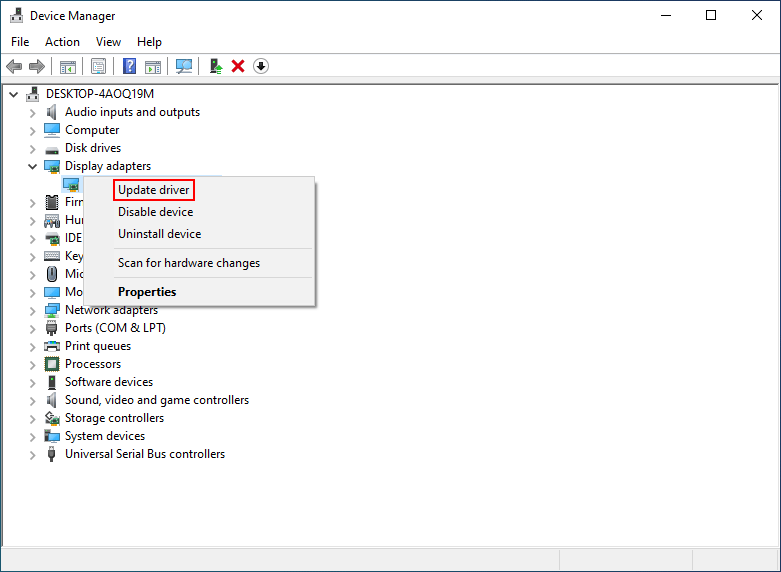
Task: Select the Software devices label
Action: point(109,382)
